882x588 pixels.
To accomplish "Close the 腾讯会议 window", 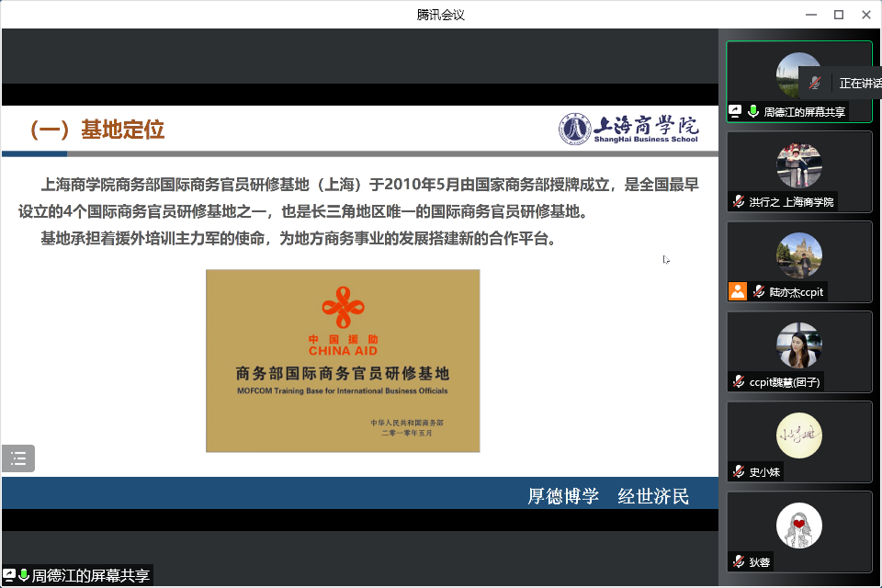I will coord(866,15).
